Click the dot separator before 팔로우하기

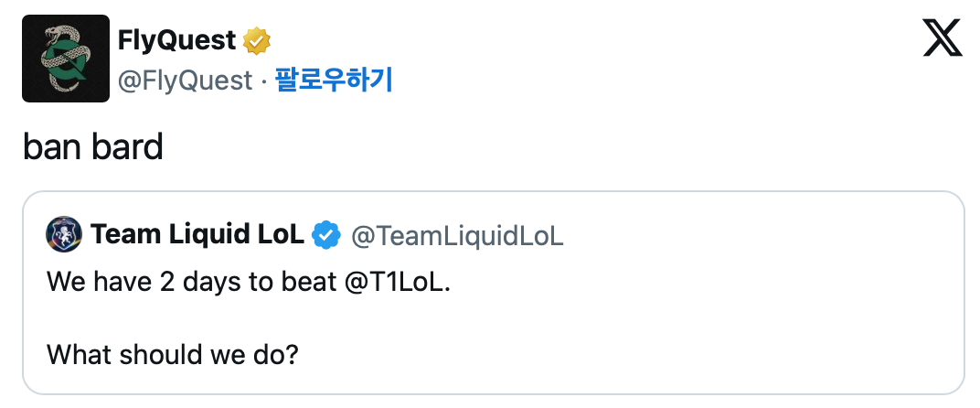pos(263,81)
